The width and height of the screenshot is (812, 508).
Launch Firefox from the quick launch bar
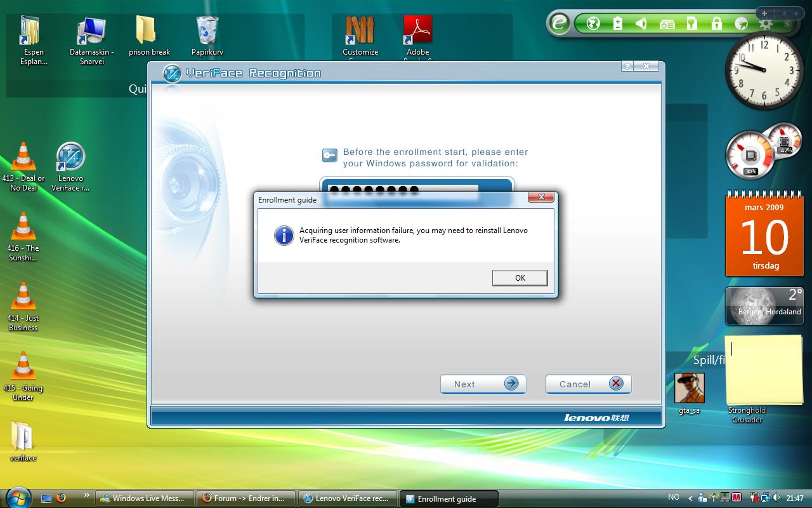tap(61, 498)
